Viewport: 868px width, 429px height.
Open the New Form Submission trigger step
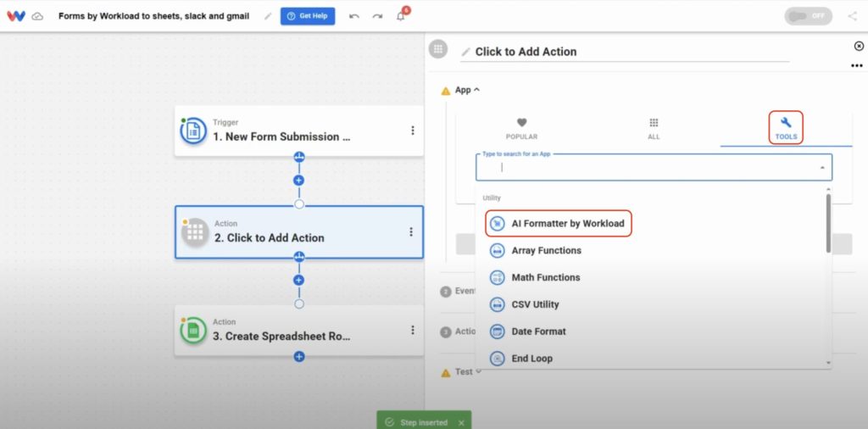299,131
